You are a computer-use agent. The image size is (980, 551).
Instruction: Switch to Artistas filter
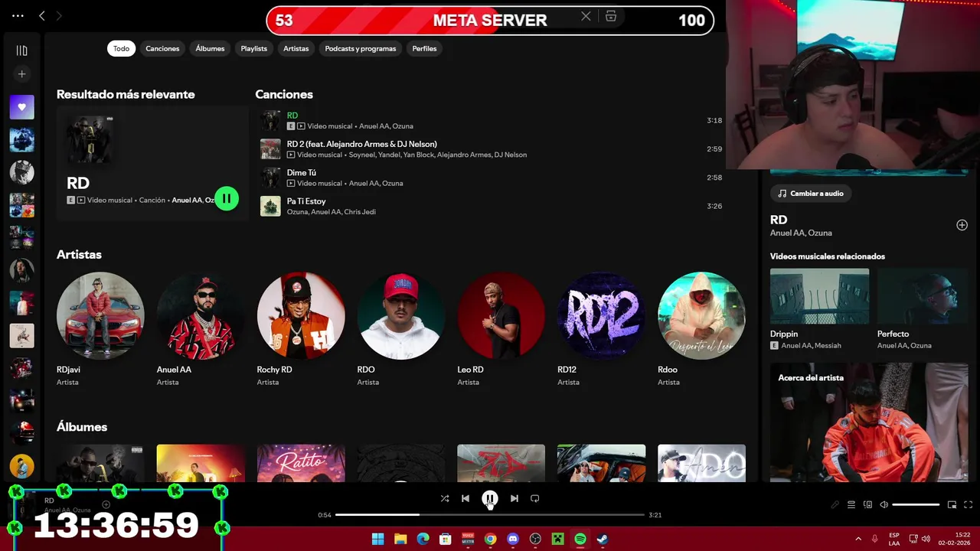[x=296, y=48]
